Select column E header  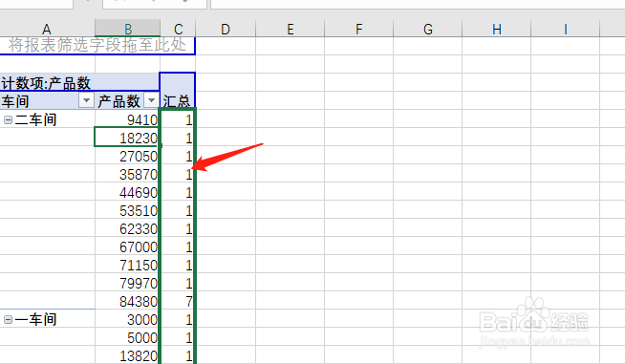coord(291,29)
